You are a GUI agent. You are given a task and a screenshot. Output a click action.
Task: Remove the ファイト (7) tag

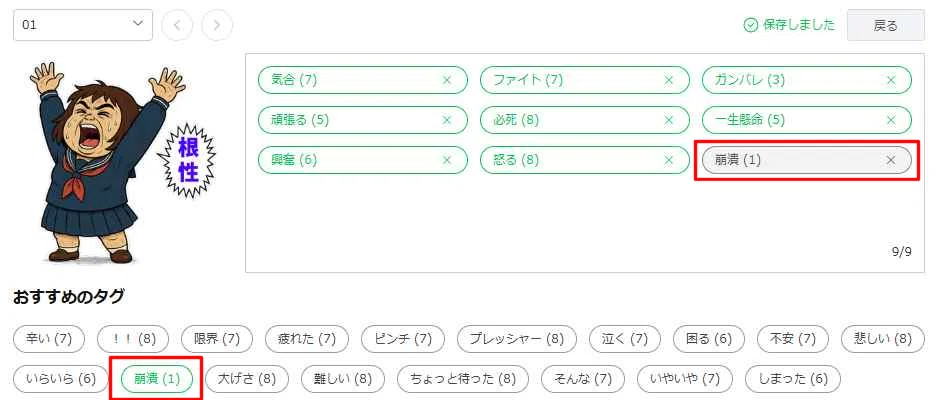point(668,80)
